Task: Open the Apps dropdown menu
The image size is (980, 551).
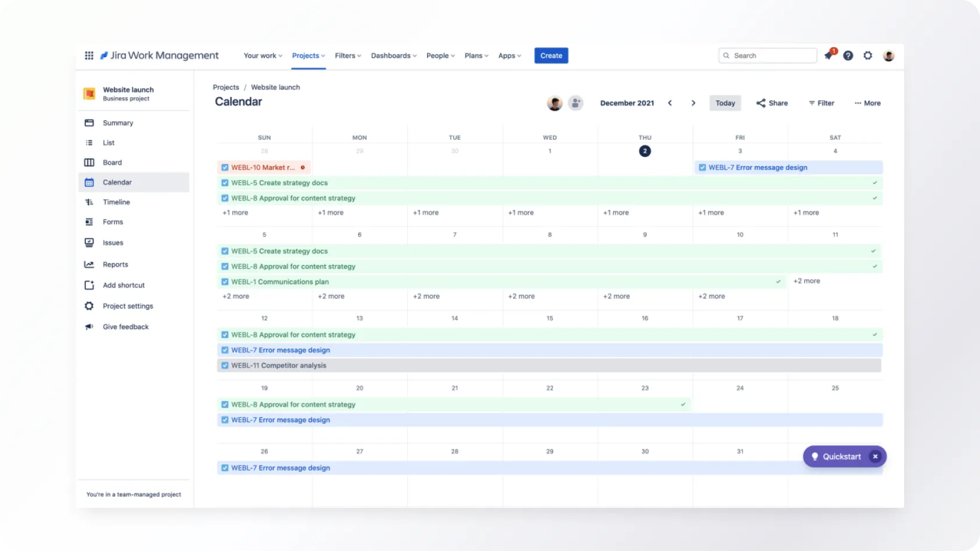Action: click(509, 56)
